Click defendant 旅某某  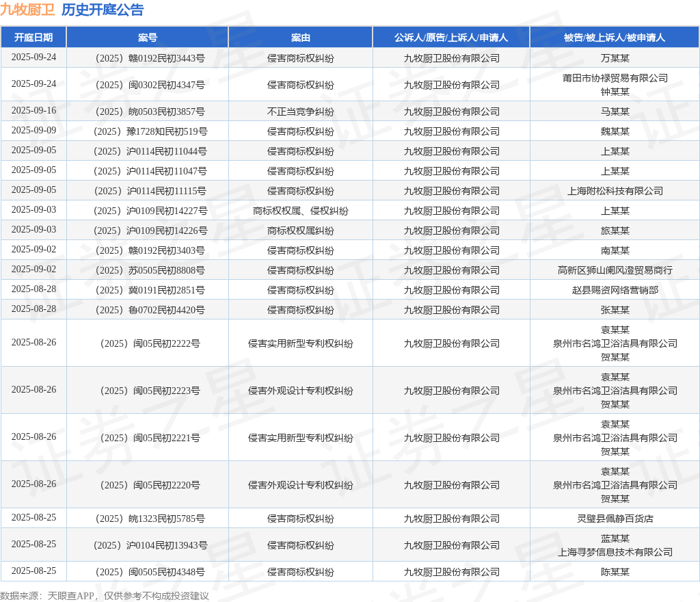tap(615, 231)
